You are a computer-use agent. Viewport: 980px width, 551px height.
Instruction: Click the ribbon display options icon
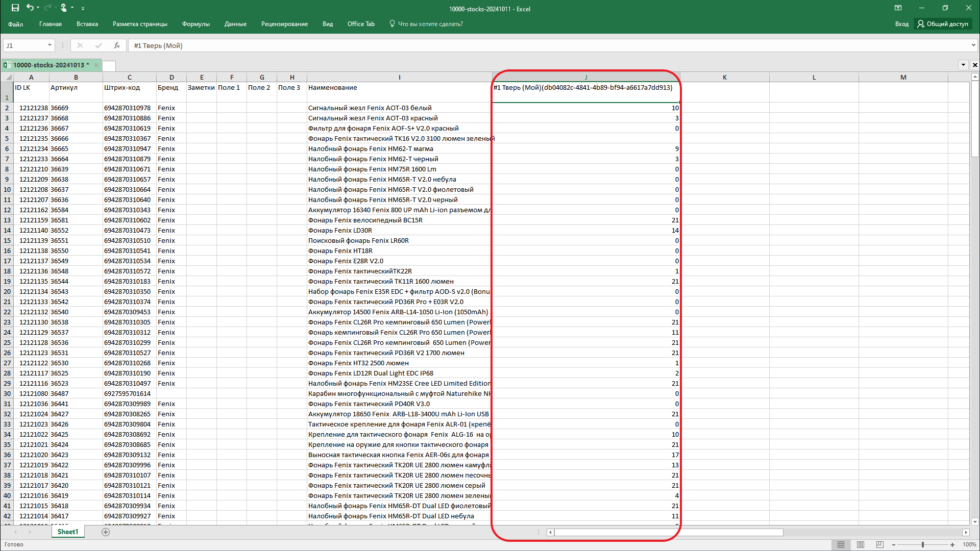click(898, 8)
